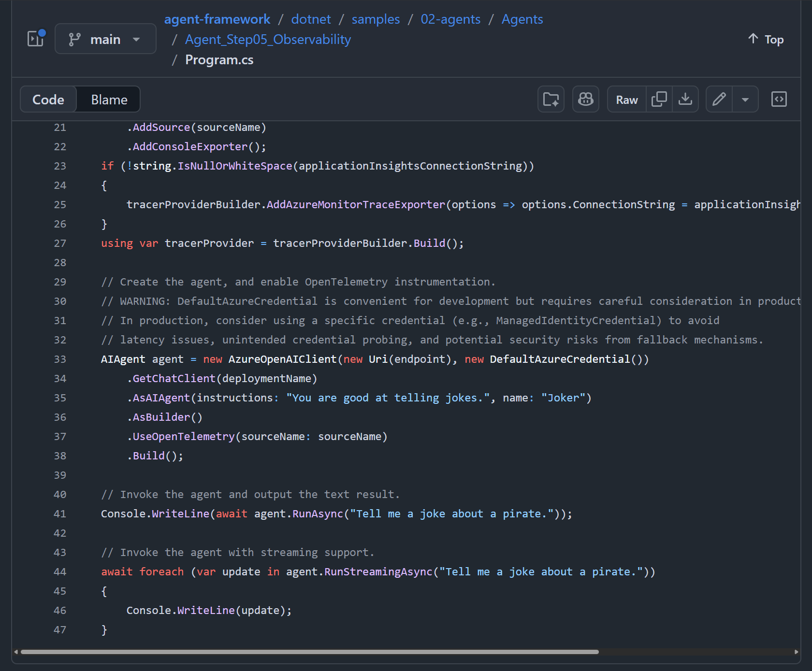Click the "Joker" string literal
Image resolution: width=812 pixels, height=671 pixels.
563,398
